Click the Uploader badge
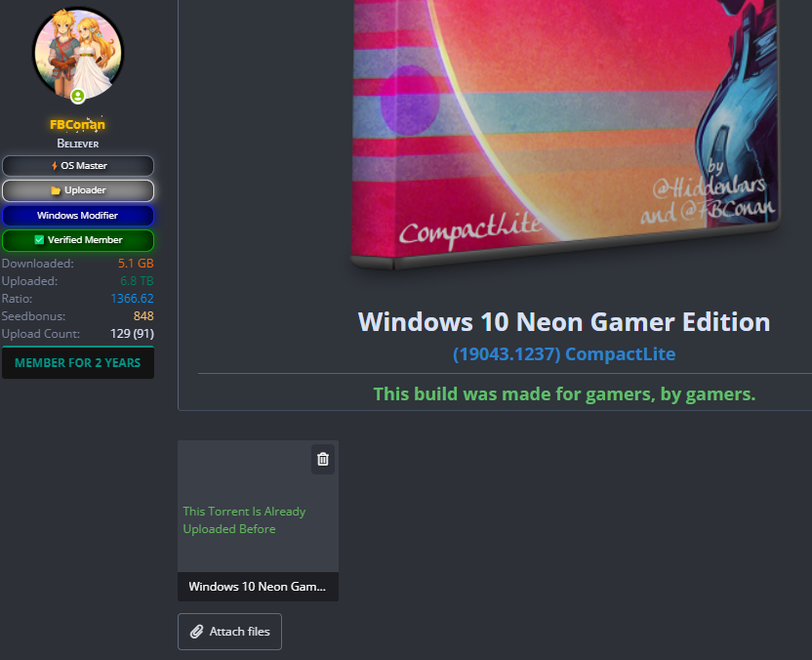This screenshot has height=660, width=812. click(78, 190)
